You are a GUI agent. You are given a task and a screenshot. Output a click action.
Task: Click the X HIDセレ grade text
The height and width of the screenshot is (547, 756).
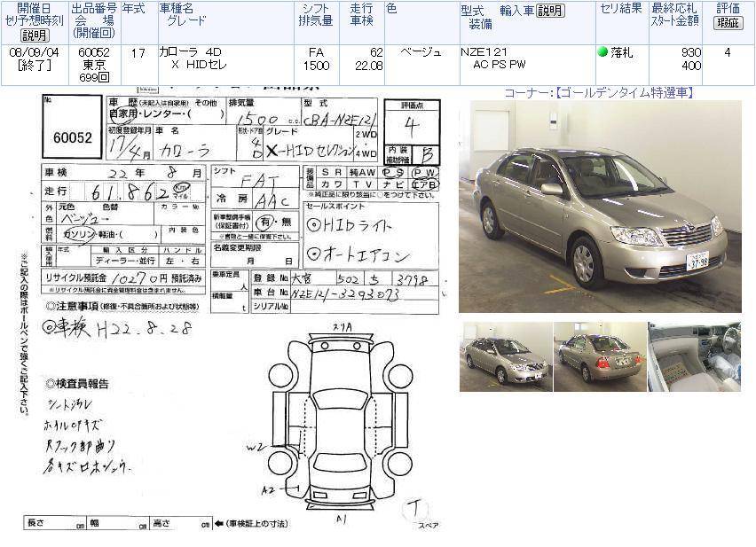199,65
